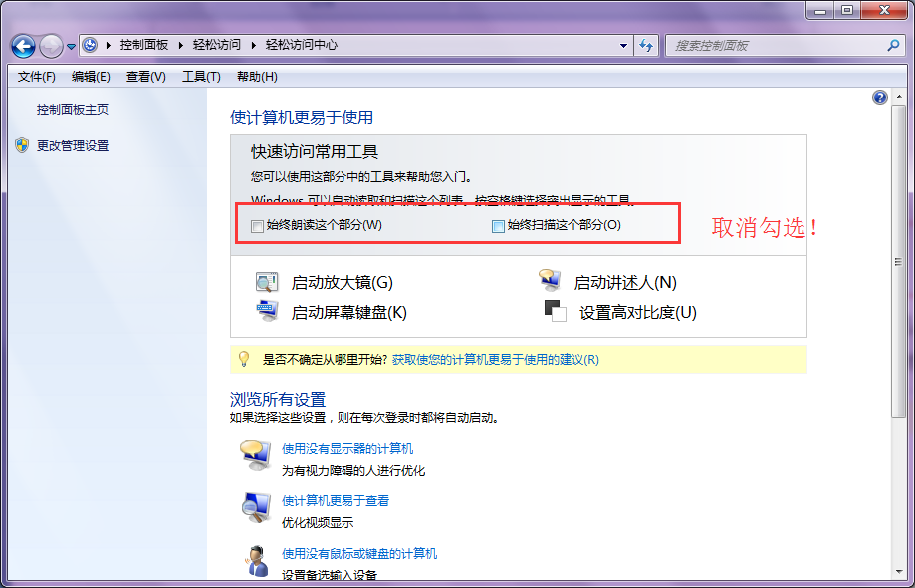Open the 文件(F) menu

pos(36,77)
